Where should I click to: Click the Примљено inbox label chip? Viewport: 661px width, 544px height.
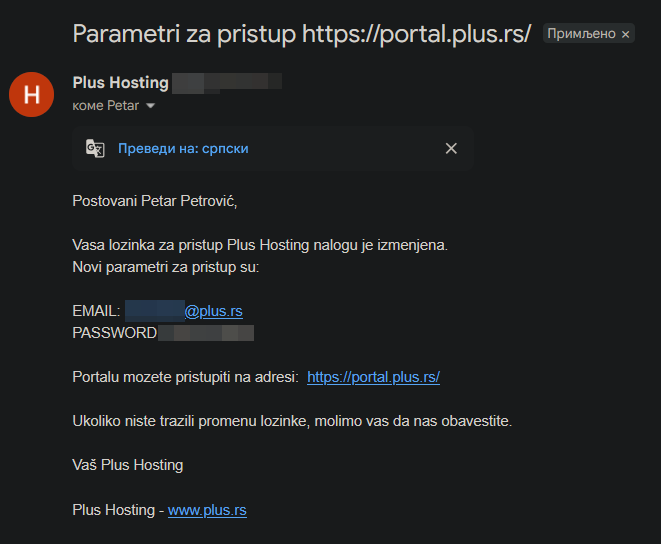pyautogui.click(x=581, y=34)
